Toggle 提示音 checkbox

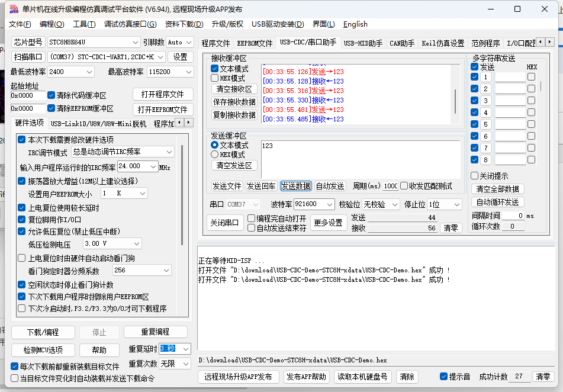coord(444,377)
